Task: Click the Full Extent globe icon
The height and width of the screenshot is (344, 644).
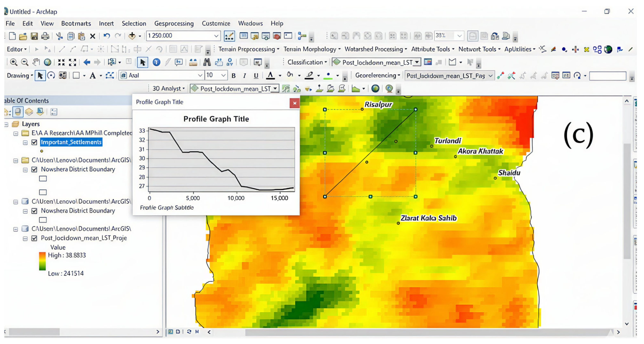Action: (x=48, y=62)
